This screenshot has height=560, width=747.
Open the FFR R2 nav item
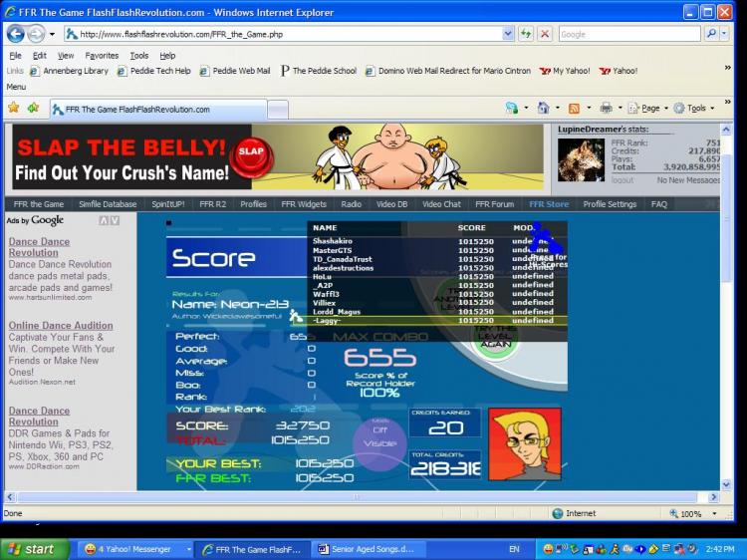(212, 204)
